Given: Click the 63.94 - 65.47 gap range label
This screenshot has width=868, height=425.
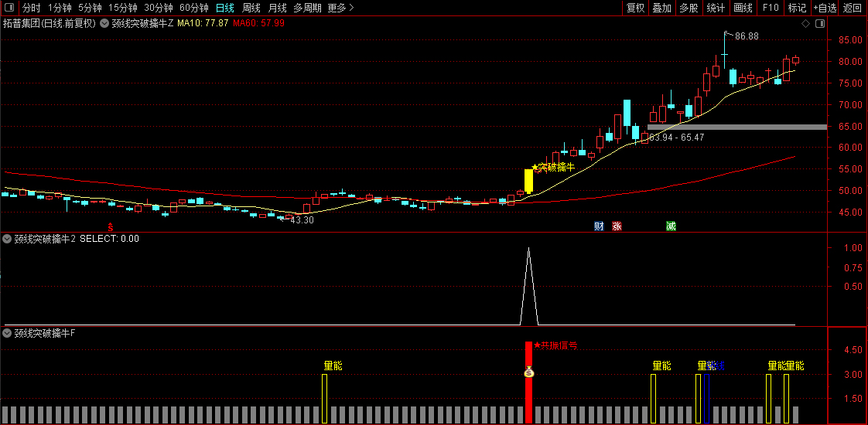Looking at the screenshot, I should (x=676, y=137).
